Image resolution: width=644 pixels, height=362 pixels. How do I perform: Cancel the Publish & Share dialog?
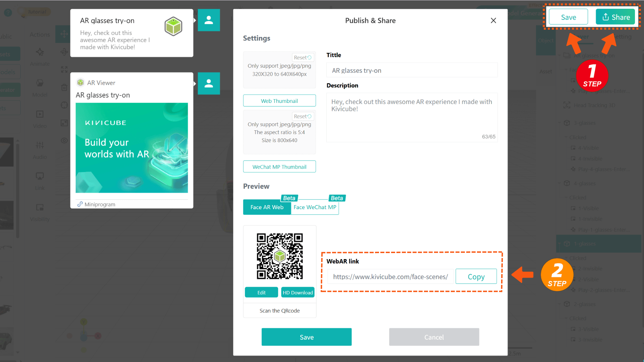tap(434, 337)
